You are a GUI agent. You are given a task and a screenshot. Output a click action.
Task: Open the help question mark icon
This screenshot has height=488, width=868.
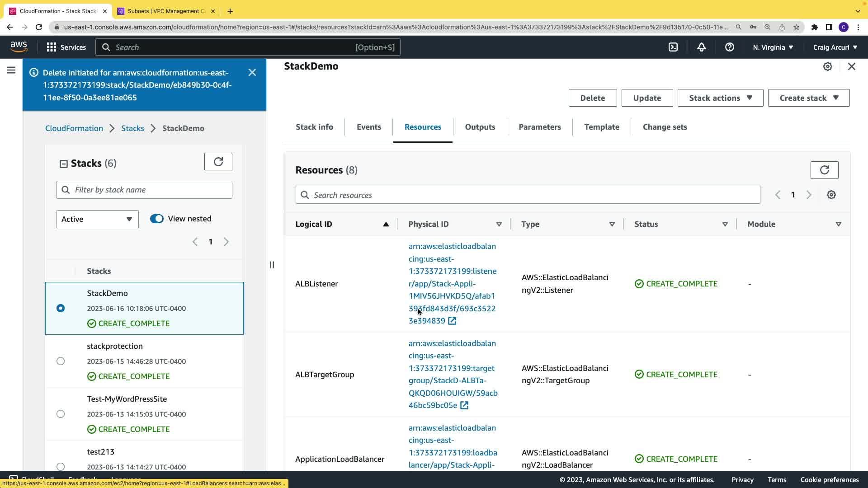coord(729,47)
